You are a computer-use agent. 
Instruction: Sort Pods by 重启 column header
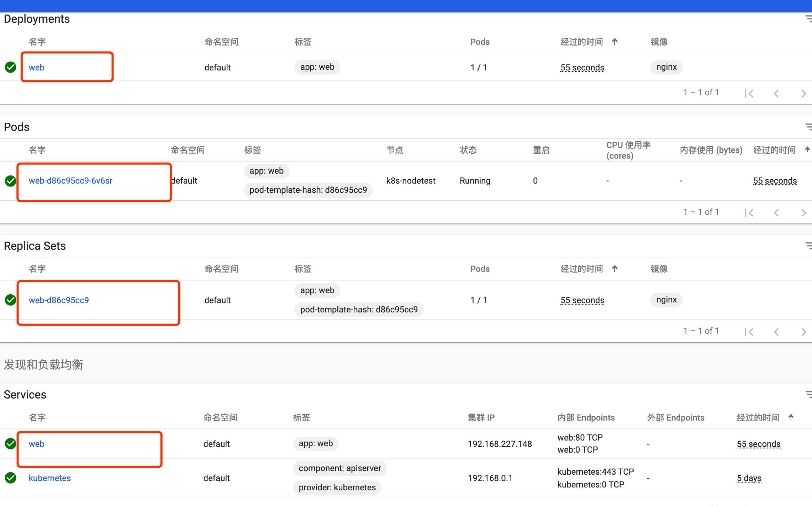pyautogui.click(x=541, y=150)
